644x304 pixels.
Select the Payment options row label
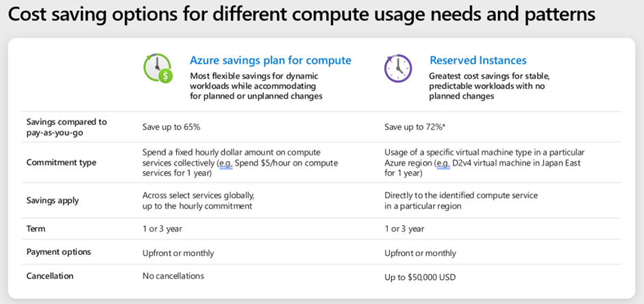[58, 252]
